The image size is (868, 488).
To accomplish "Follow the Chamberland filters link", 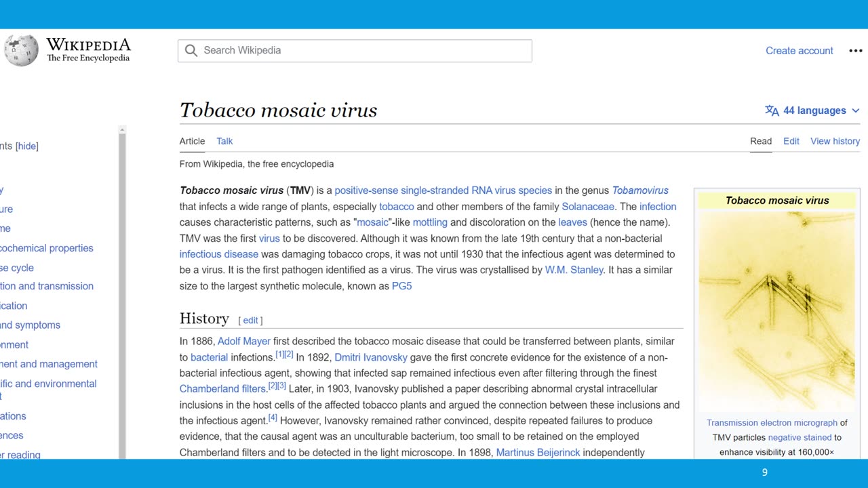I will pos(222,389).
